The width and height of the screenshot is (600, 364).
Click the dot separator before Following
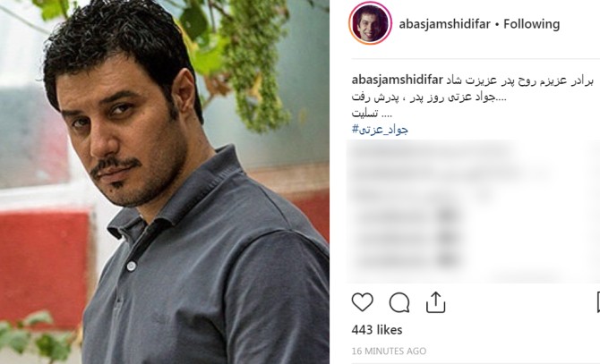pyautogui.click(x=497, y=24)
